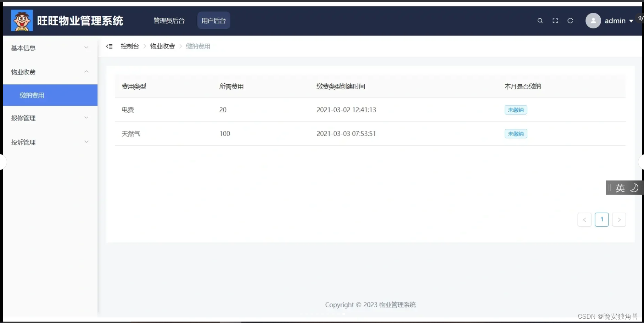Open 控制台 from the breadcrumb trail
Viewport: 644px width, 323px height.
coord(130,46)
